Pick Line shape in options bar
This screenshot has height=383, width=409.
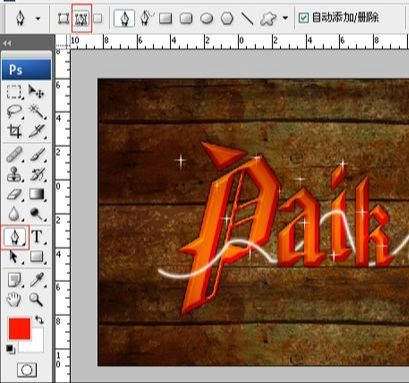[247, 18]
